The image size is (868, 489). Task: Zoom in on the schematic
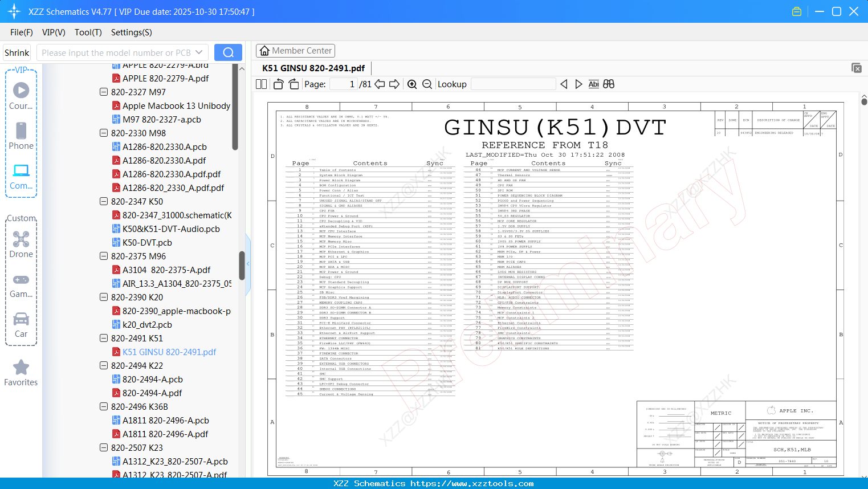pyautogui.click(x=412, y=84)
